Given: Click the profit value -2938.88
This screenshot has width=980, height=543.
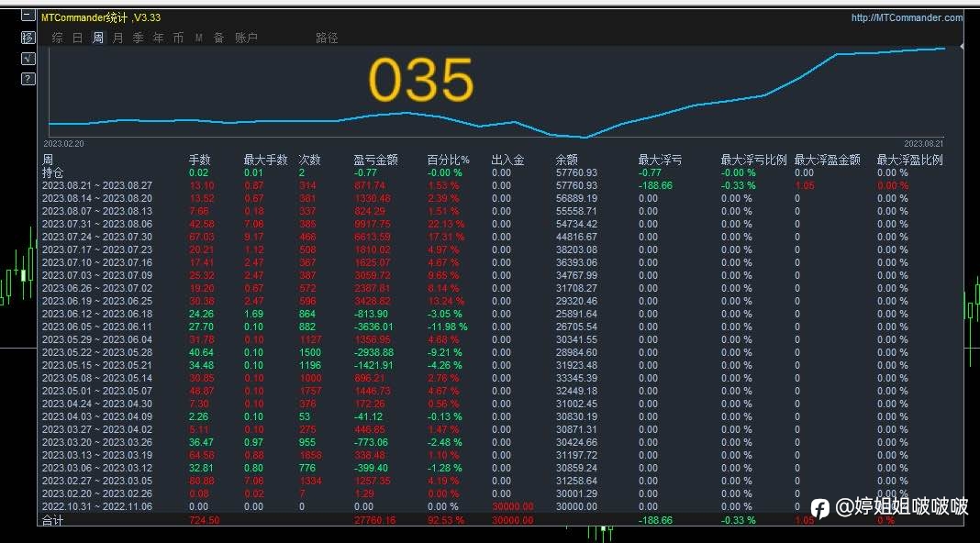Looking at the screenshot, I should pyautogui.click(x=373, y=352).
